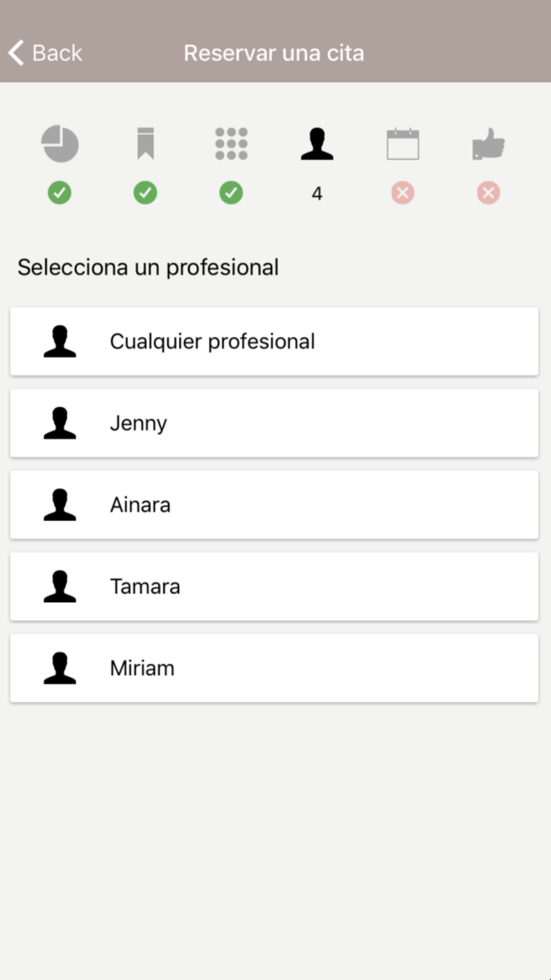Screen dimensions: 551x980
Task: Click the green checkmark under grid icon
Action: tap(231, 193)
